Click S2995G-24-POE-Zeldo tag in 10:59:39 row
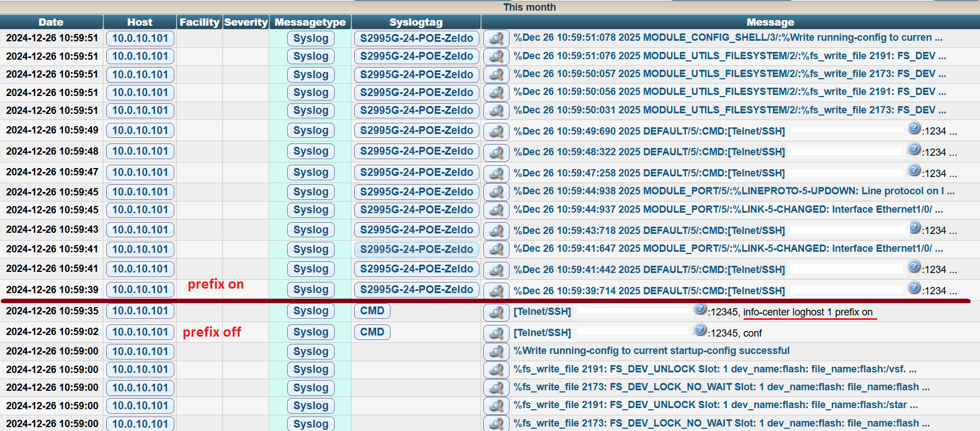The width and height of the screenshot is (980, 431). pyautogui.click(x=416, y=290)
